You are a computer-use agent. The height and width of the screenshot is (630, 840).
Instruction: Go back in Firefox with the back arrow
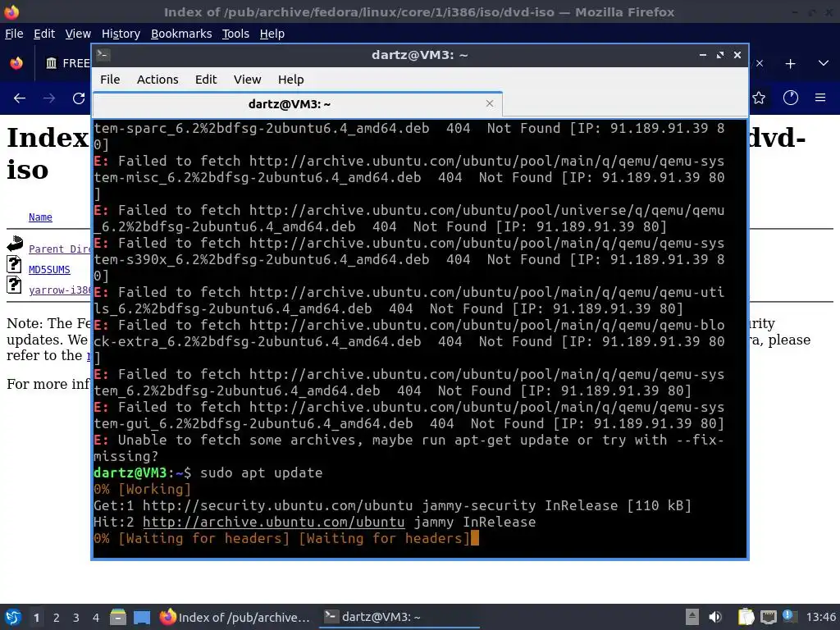20,98
